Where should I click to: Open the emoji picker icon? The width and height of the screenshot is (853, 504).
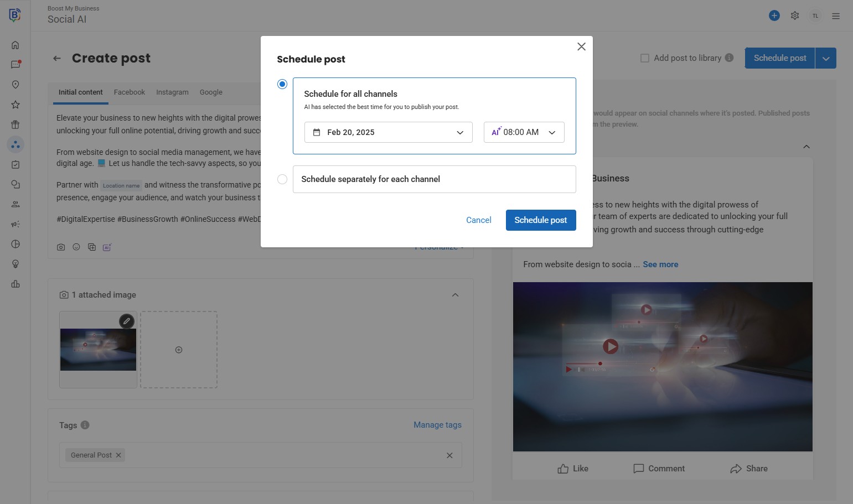point(76,247)
